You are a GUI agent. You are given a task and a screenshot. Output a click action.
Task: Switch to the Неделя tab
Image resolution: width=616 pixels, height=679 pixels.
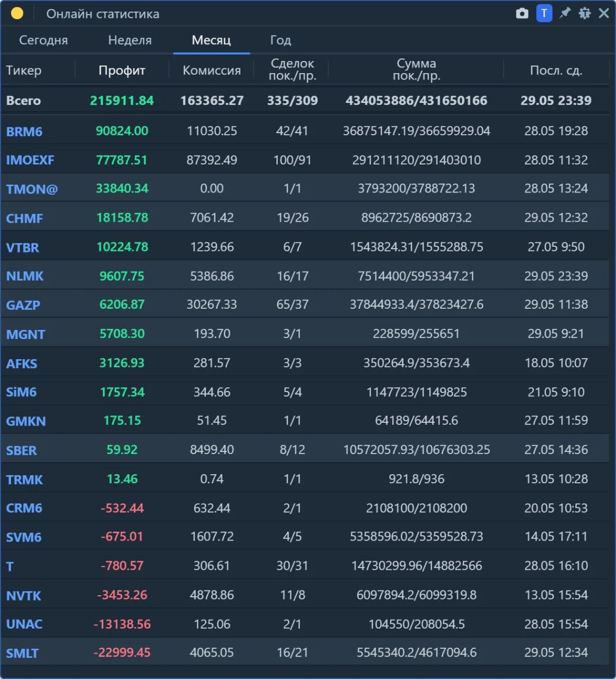(x=130, y=40)
